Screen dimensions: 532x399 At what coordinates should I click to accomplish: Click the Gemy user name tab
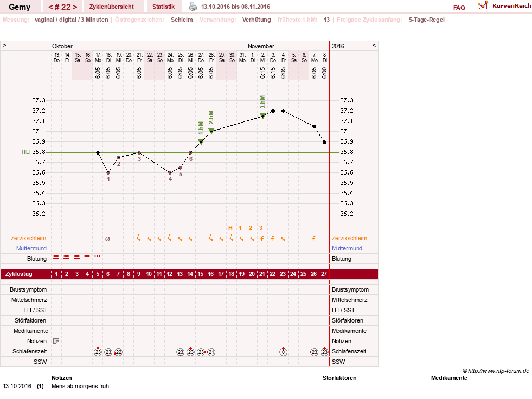coord(20,7)
